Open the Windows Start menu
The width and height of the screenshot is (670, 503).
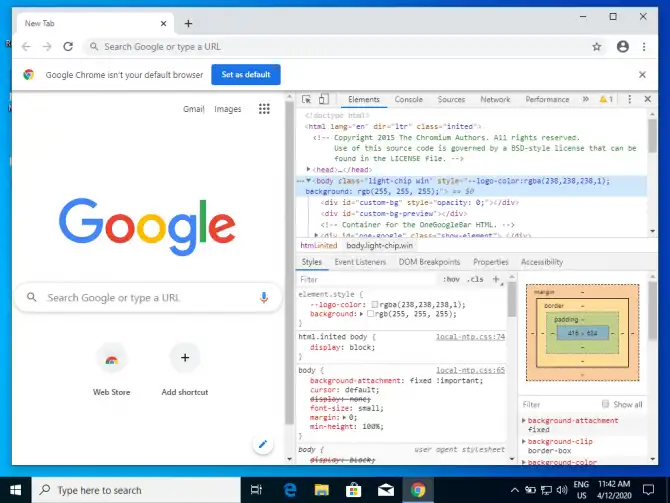15,490
